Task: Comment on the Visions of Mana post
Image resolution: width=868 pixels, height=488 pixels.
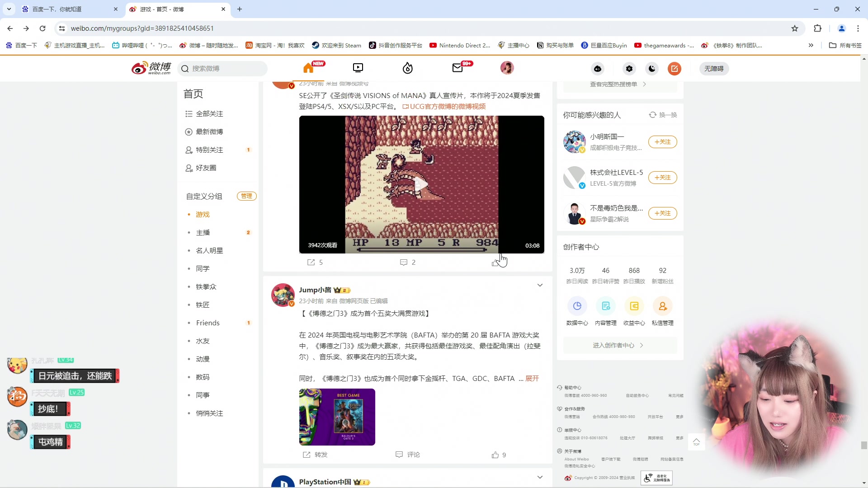Action: pyautogui.click(x=408, y=263)
